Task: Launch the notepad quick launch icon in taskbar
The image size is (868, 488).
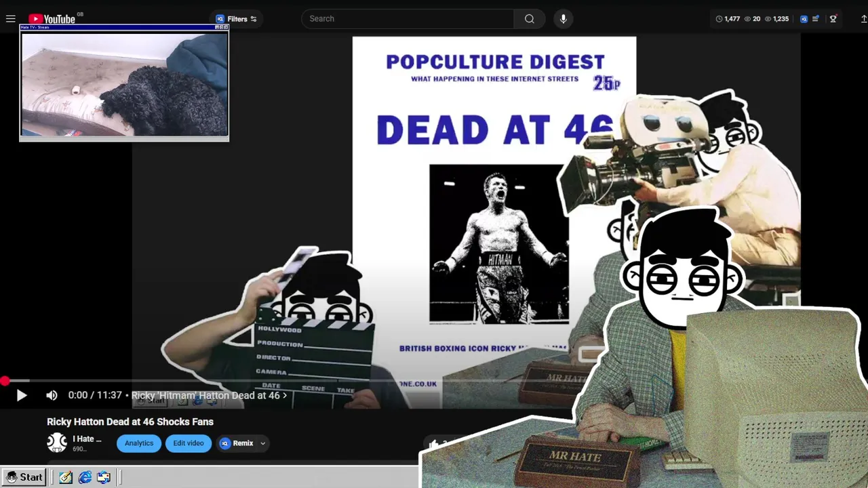Action: click(x=66, y=477)
